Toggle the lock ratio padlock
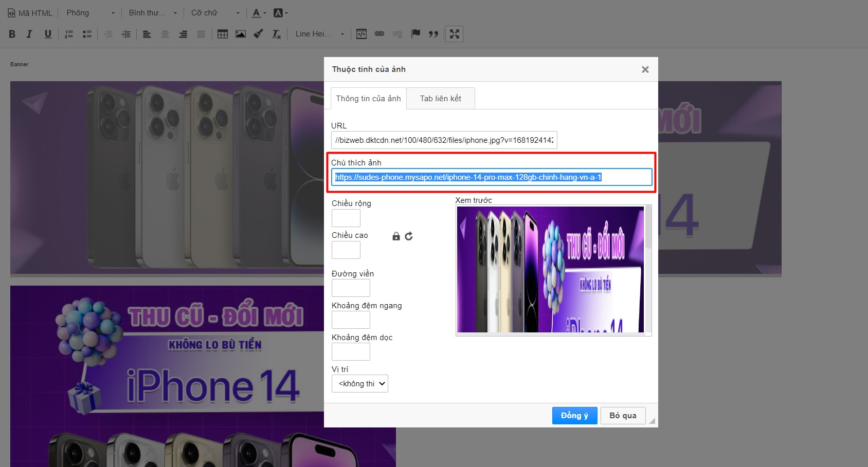The height and width of the screenshot is (467, 868). pyautogui.click(x=396, y=236)
